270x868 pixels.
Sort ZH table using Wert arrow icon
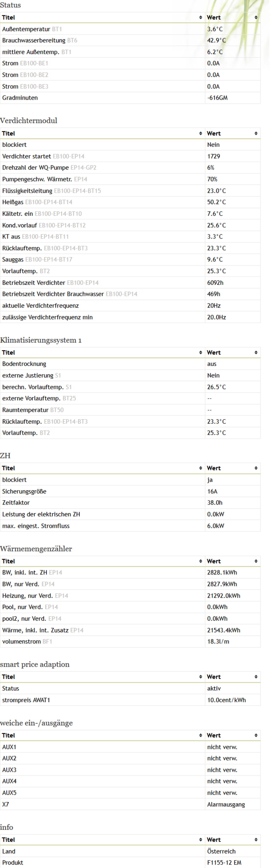[256, 468]
